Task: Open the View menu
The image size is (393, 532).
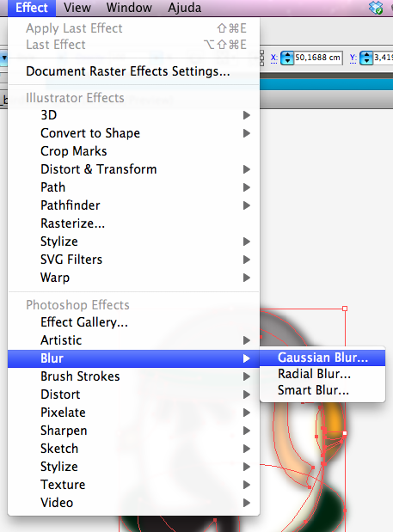Action: [x=77, y=8]
